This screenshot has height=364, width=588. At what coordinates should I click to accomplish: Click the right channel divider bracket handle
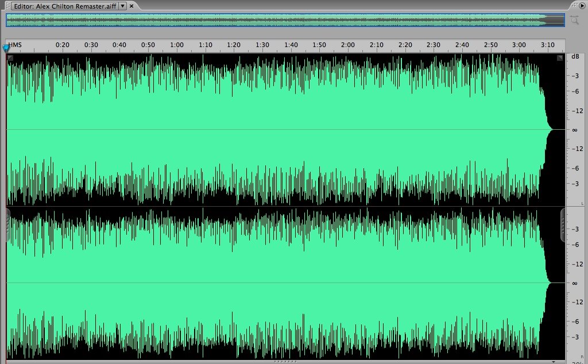[x=563, y=225]
